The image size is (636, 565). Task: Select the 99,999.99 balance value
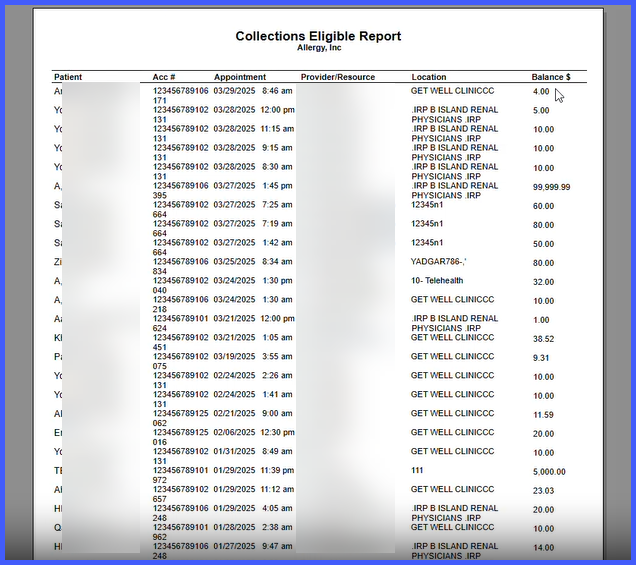[552, 187]
